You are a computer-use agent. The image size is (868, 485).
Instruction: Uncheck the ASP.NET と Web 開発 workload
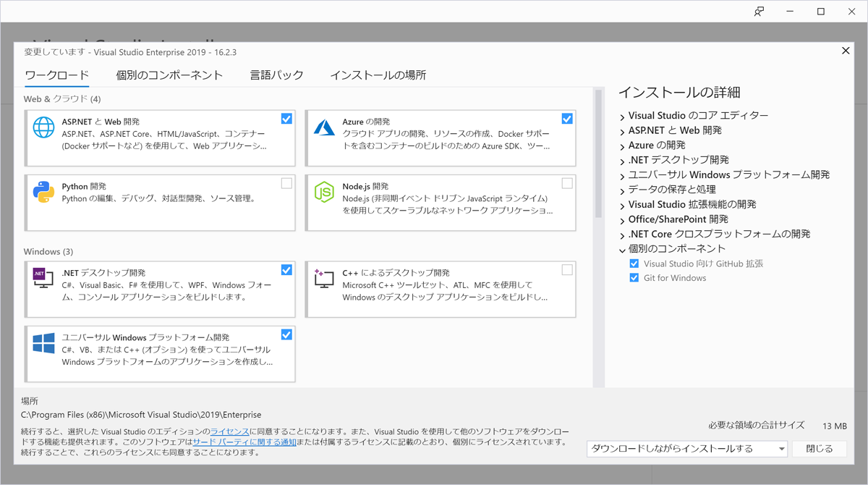[286, 119]
